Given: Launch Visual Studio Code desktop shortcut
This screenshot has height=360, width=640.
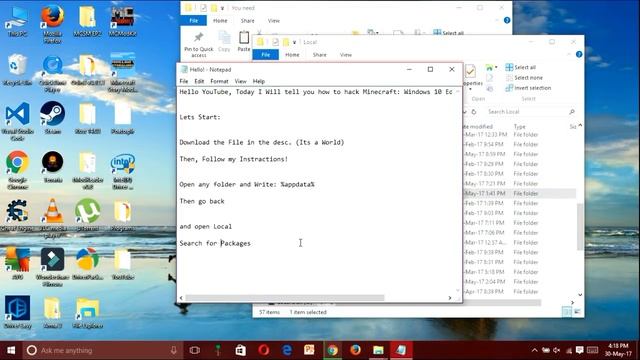Looking at the screenshot, I should (17, 122).
